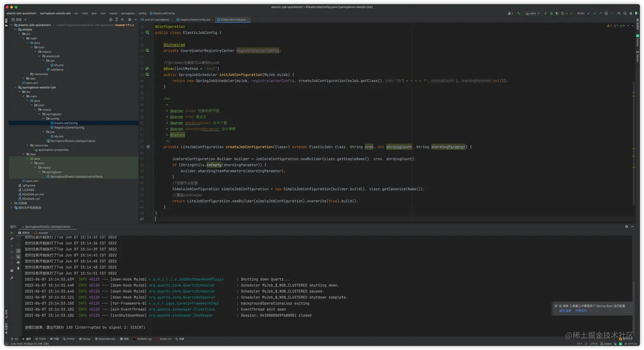The height and width of the screenshot is (350, 644).
Task: Click the wrench icon in the Run panel
Action: point(11,238)
